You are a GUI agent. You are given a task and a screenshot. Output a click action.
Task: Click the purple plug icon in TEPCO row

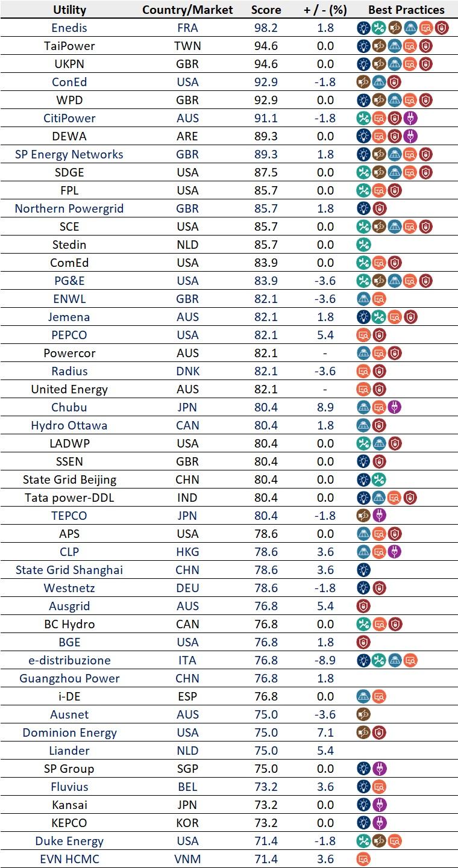point(379,516)
